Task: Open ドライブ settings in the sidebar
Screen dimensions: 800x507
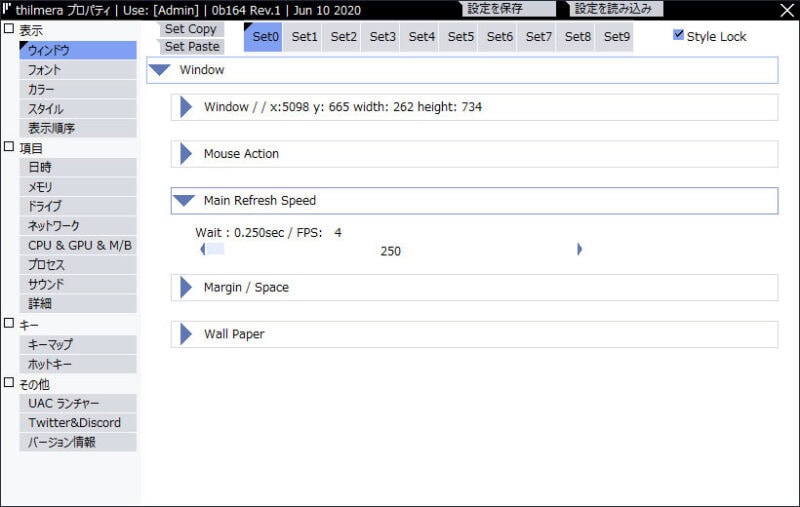Action: point(78,206)
